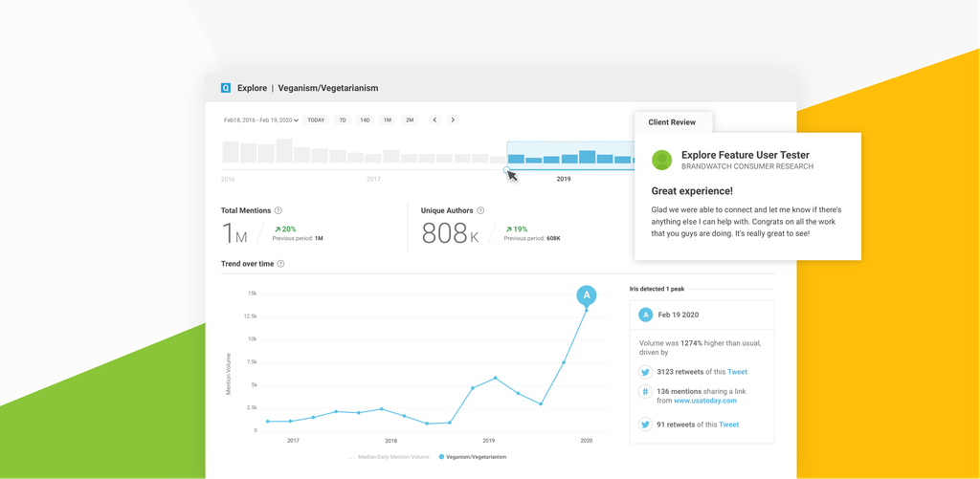The image size is (980, 479).
Task: Select the 14D date range preset
Action: (x=365, y=120)
